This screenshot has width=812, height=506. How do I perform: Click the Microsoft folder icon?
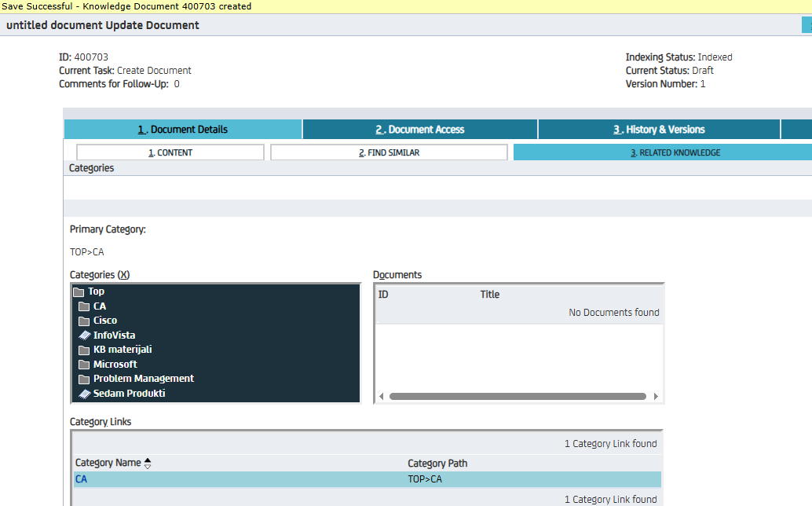pos(84,364)
